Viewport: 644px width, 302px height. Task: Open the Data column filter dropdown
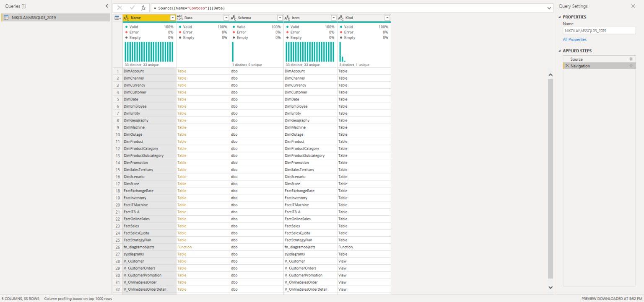pyautogui.click(x=226, y=18)
